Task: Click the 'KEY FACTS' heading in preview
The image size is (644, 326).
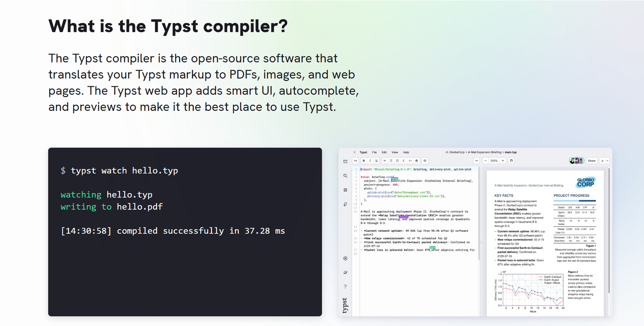Action: tap(504, 196)
